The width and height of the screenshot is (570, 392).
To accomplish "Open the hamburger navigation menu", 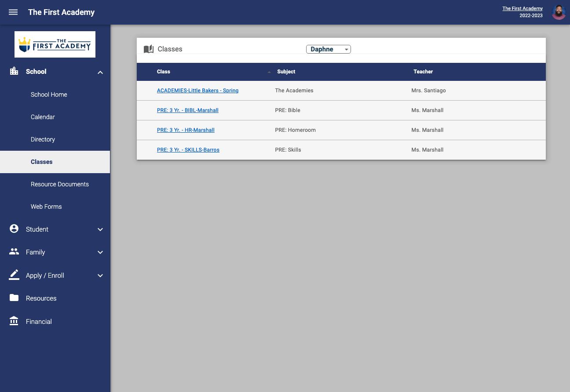I will [13, 12].
